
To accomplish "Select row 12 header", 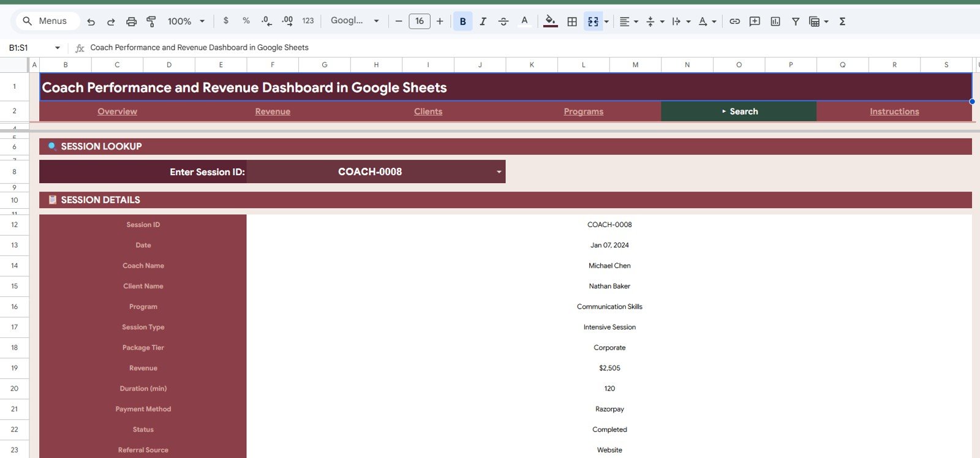I will [x=14, y=225].
